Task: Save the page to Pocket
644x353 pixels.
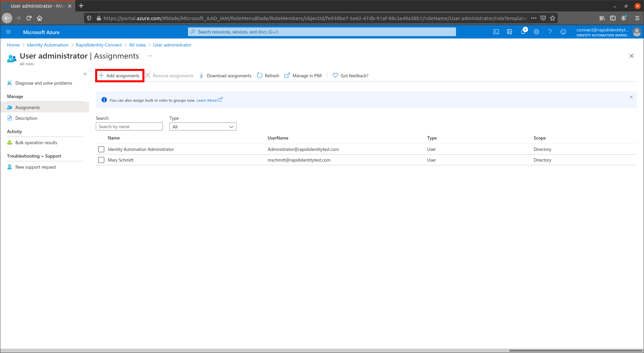Action: [x=543, y=18]
